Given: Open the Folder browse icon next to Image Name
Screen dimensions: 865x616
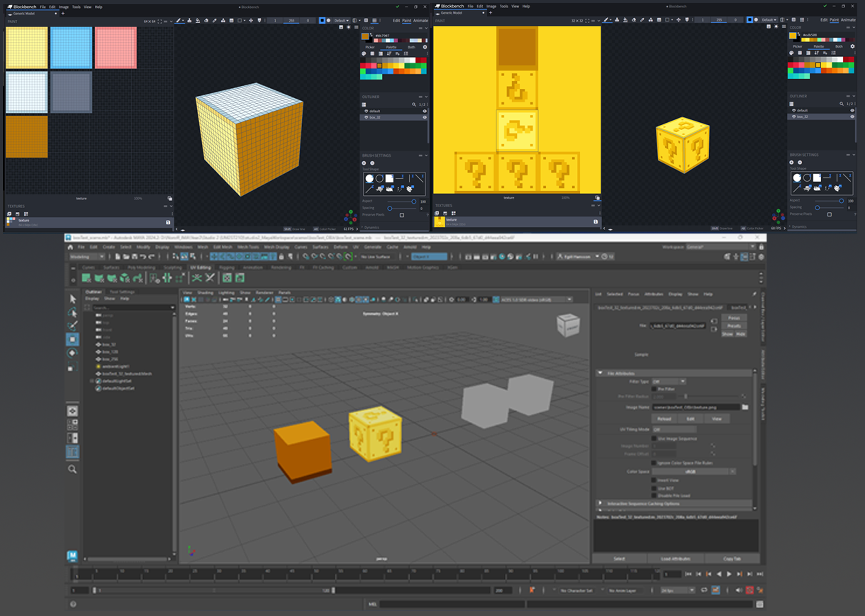Looking at the screenshot, I should click(745, 407).
